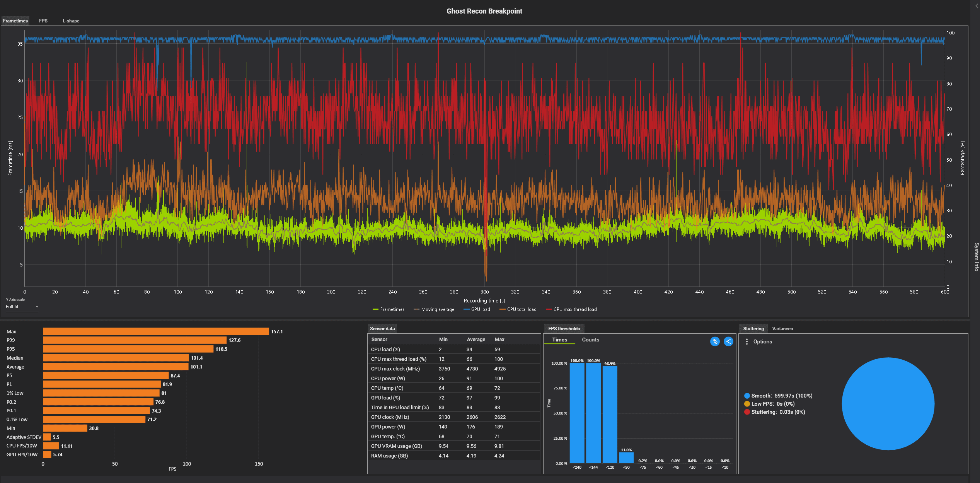Open the Variances tab

(782, 329)
